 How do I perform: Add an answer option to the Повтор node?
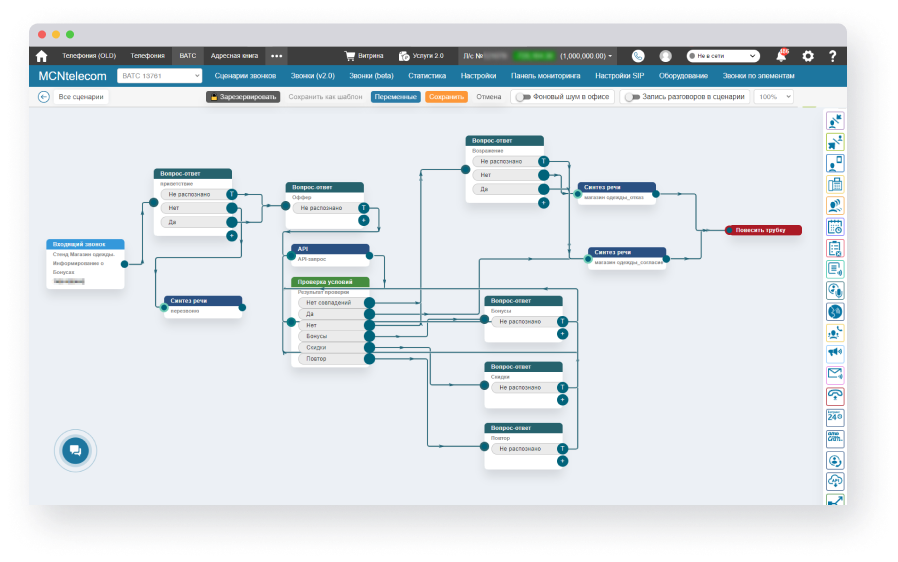pyautogui.click(x=562, y=461)
